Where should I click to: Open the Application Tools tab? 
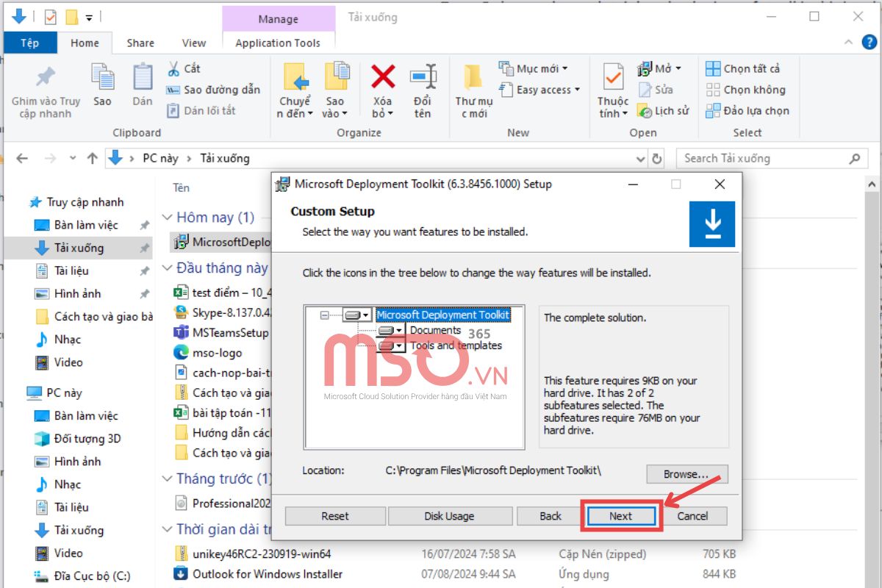tap(278, 43)
